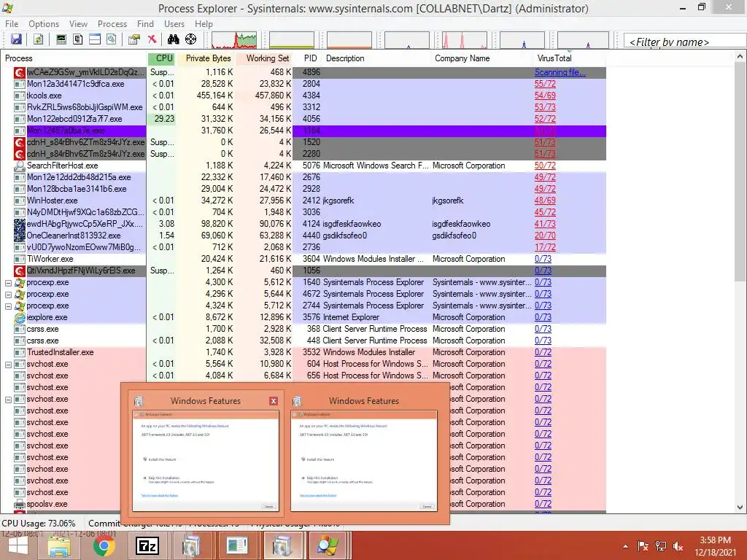Click the Scanning file... VirusTotal link

[560, 72]
